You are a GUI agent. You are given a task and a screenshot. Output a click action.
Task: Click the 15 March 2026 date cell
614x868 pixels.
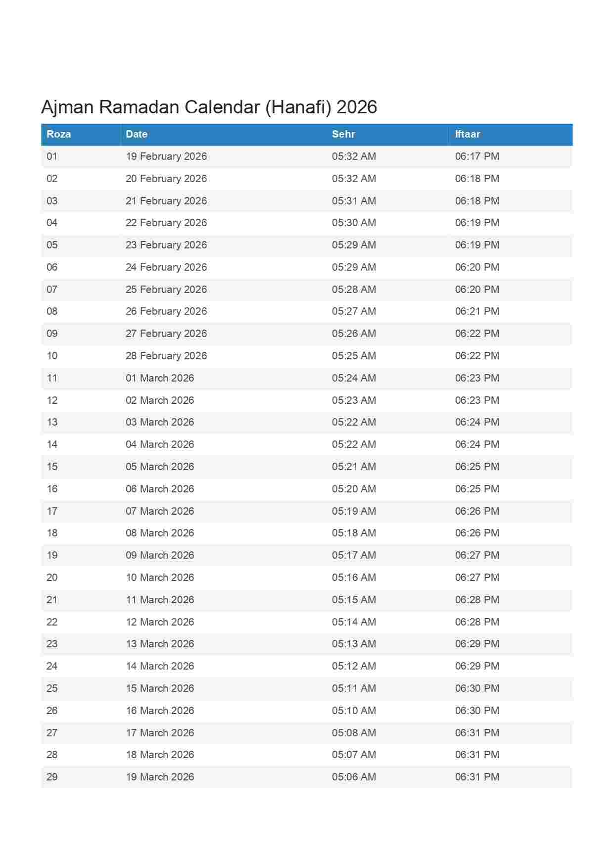point(160,688)
